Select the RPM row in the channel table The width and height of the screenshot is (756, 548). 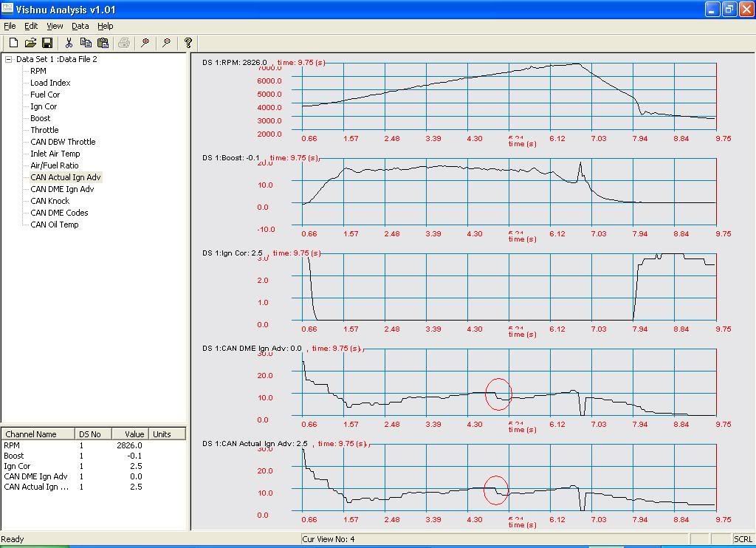click(94, 446)
